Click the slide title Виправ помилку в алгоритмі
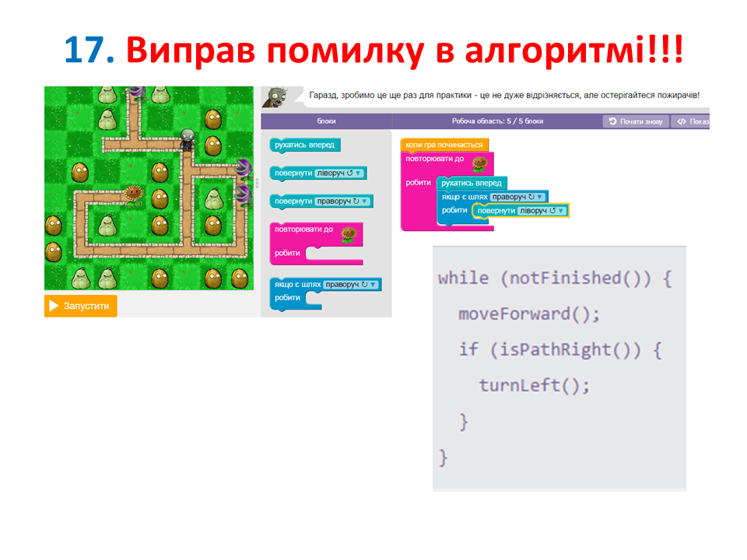The image size is (747, 560). click(x=405, y=50)
